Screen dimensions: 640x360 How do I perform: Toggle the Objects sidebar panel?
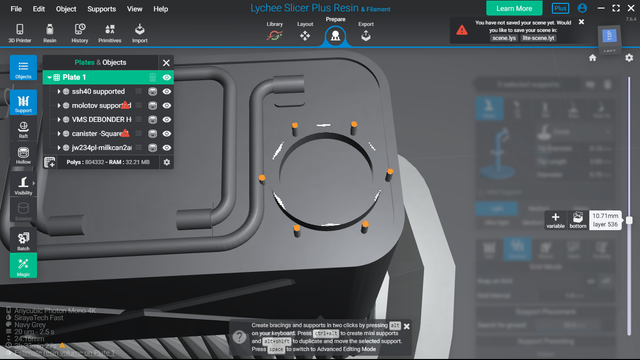pyautogui.click(x=23, y=68)
